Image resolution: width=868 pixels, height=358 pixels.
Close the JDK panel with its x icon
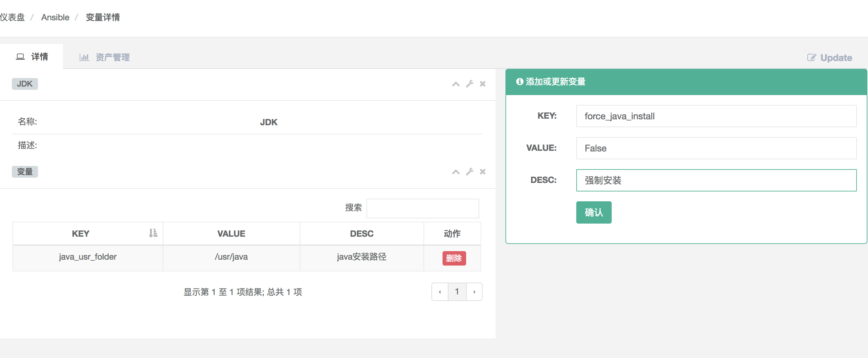483,84
